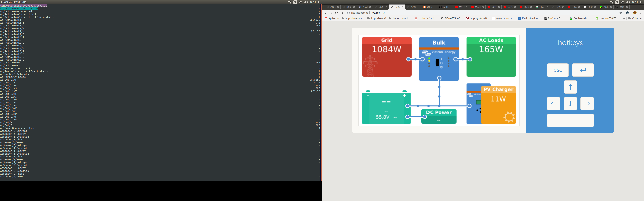The height and width of the screenshot is (201, 644).
Task: Reload the browser page
Action: click(x=336, y=13)
